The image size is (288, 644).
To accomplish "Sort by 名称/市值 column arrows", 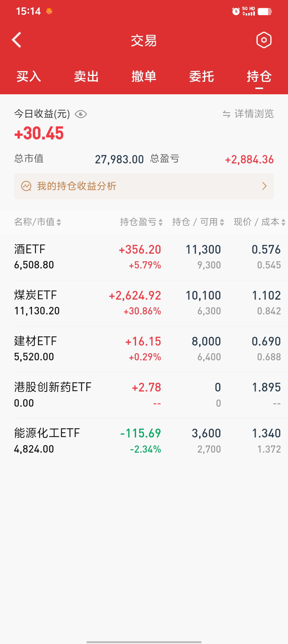I will (x=59, y=222).
